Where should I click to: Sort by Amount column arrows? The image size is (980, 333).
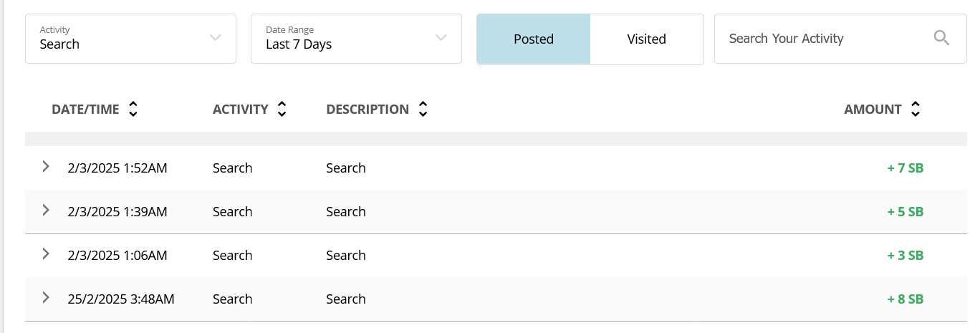915,110
